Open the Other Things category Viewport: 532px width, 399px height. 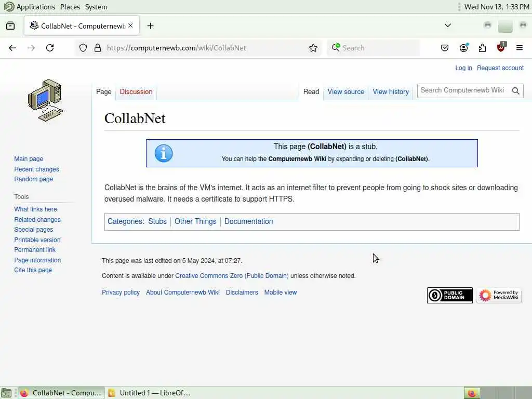pyautogui.click(x=195, y=221)
